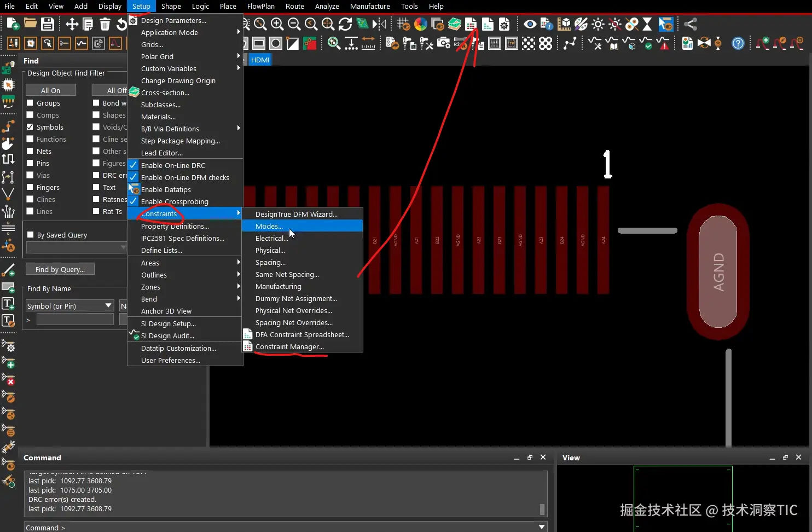Open the Color wheel visibility icon
The width and height of the screenshot is (812, 532).
tap(420, 24)
